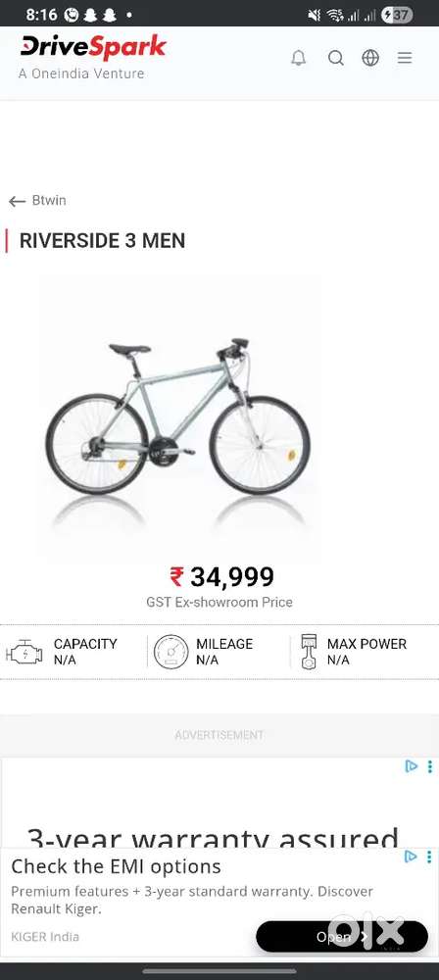Tap the battery indicator in status bar

[x=397, y=15]
